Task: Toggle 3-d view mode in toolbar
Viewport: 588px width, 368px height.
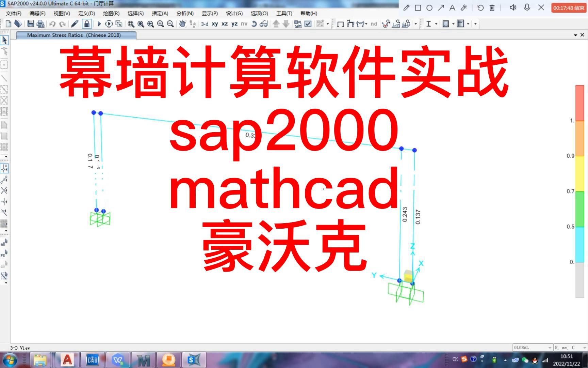Action: coord(205,24)
